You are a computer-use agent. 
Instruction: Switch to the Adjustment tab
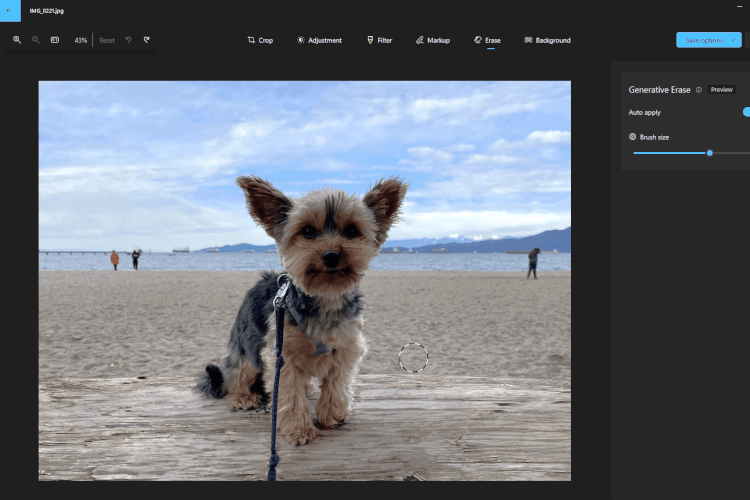point(320,41)
